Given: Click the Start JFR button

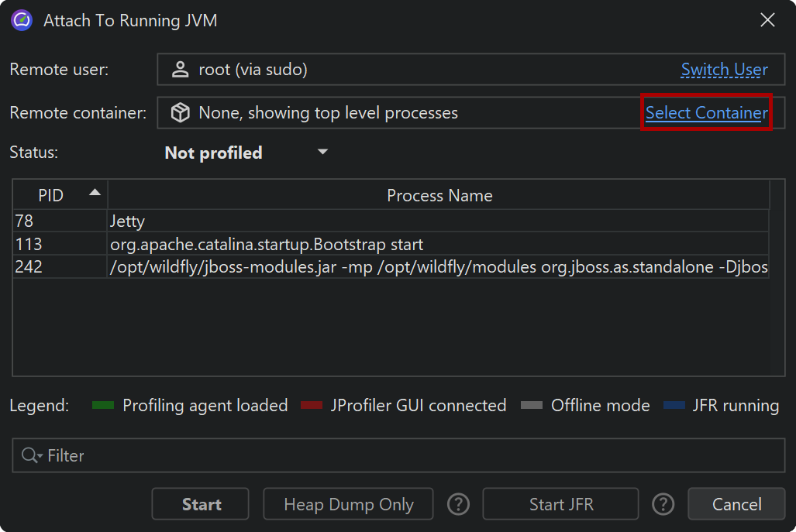Looking at the screenshot, I should 560,505.
